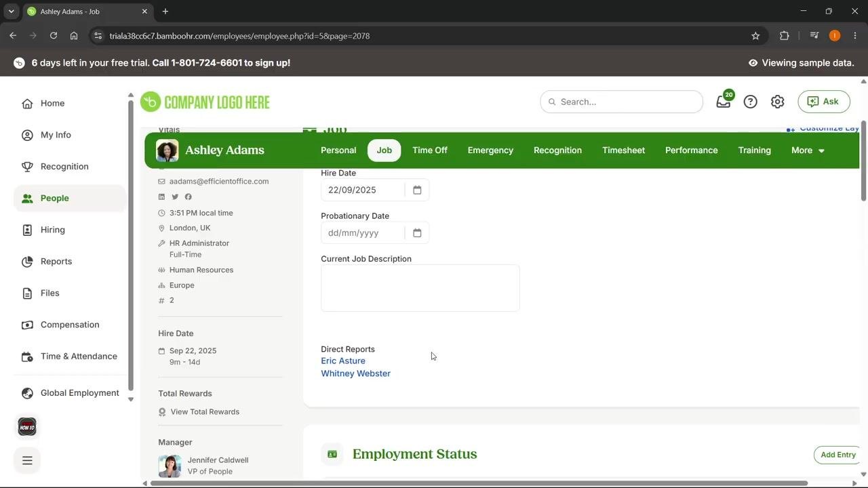Click the email aadams@efficientoffice.com
This screenshot has height=488, width=868.
[x=219, y=182]
